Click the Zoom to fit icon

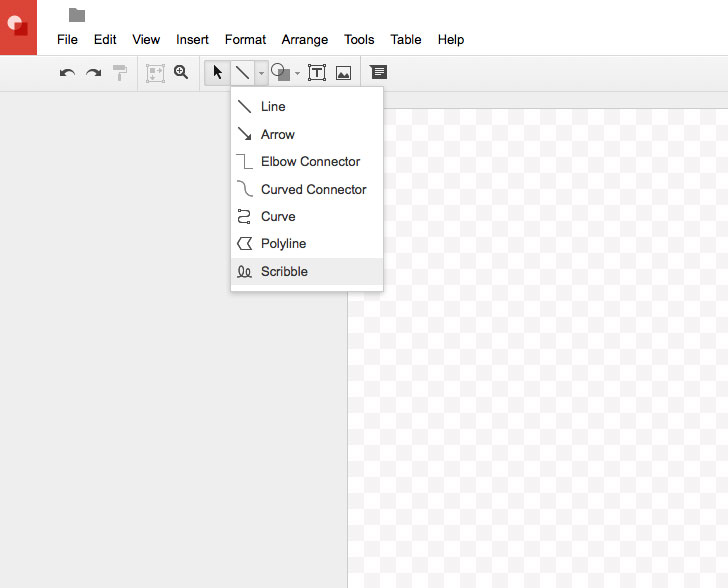point(155,73)
